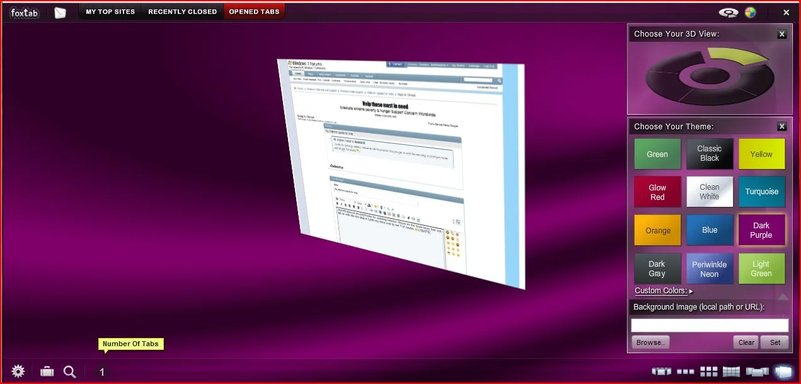Viewport: 801px width, 384px height.
Task: Apply the Orange theme
Action: pyautogui.click(x=657, y=230)
